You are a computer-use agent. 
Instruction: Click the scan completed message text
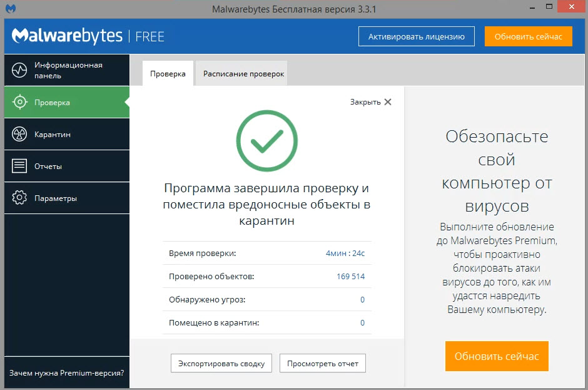[x=266, y=204]
